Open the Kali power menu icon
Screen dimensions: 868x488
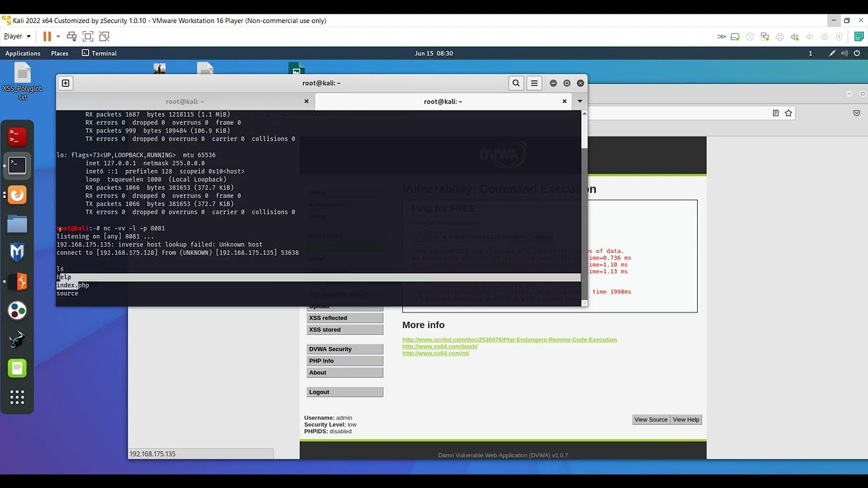coord(857,54)
